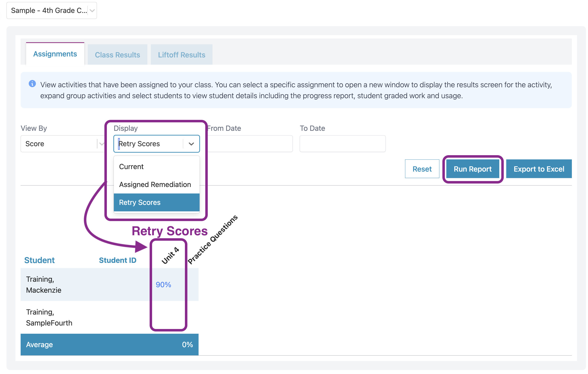Open the Sample - 4th Grade class selector
Screen dimensions: 588x374
[51, 10]
